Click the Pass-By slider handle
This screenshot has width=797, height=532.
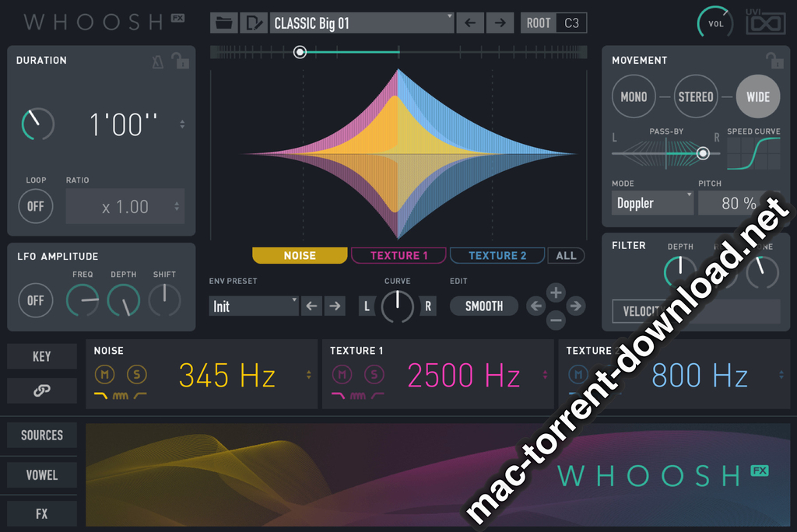coord(703,153)
